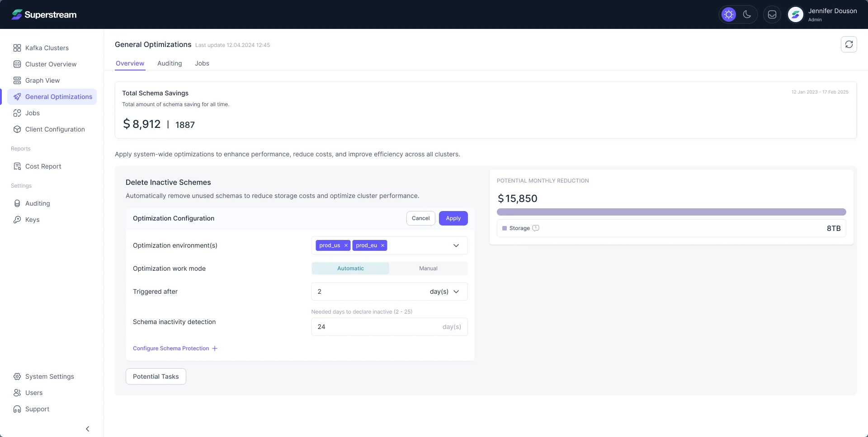The width and height of the screenshot is (868, 437).
Task: Click the potential reduction progress bar
Action: (671, 212)
